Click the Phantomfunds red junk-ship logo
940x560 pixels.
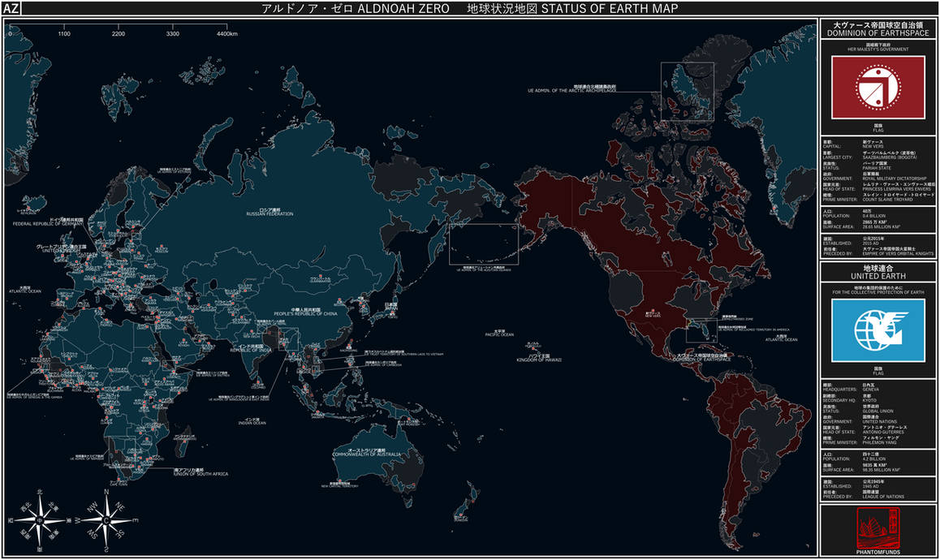877,528
